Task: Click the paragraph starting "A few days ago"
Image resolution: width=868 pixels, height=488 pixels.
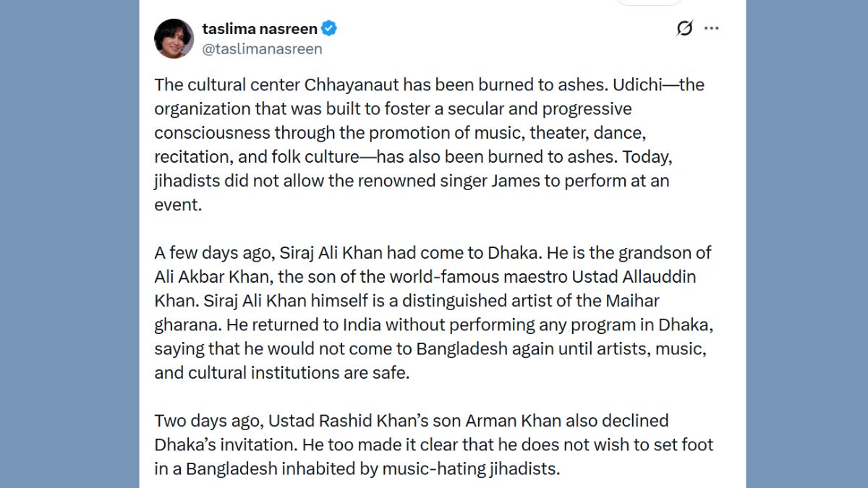Action: tap(434, 312)
